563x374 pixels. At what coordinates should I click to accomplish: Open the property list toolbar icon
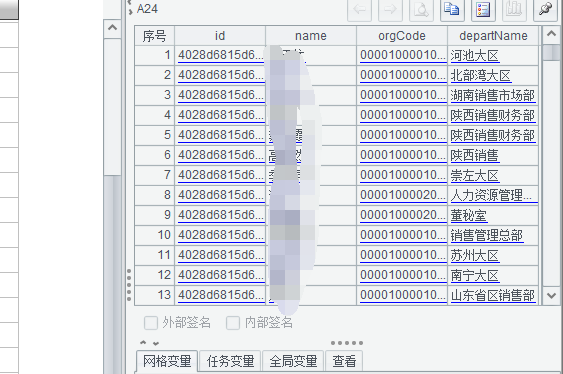(x=483, y=9)
